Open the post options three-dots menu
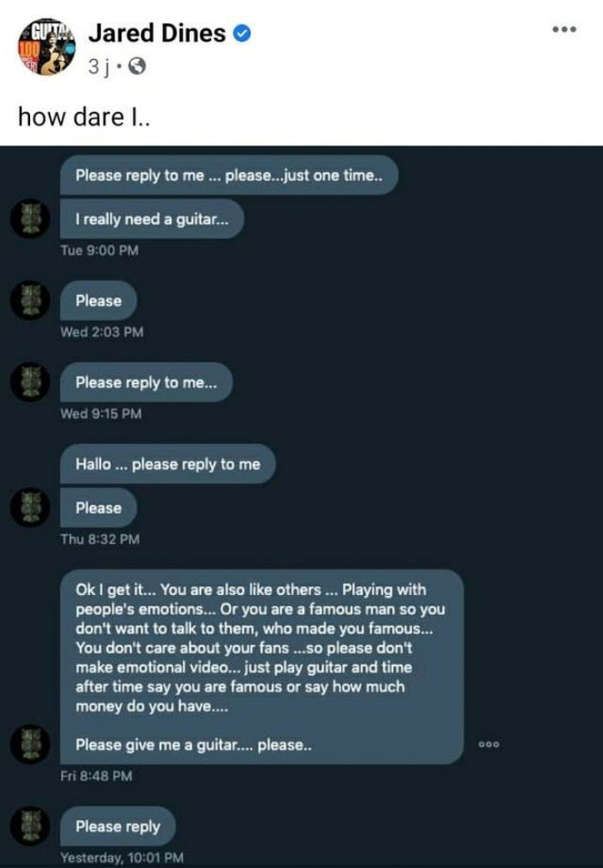 (x=564, y=29)
